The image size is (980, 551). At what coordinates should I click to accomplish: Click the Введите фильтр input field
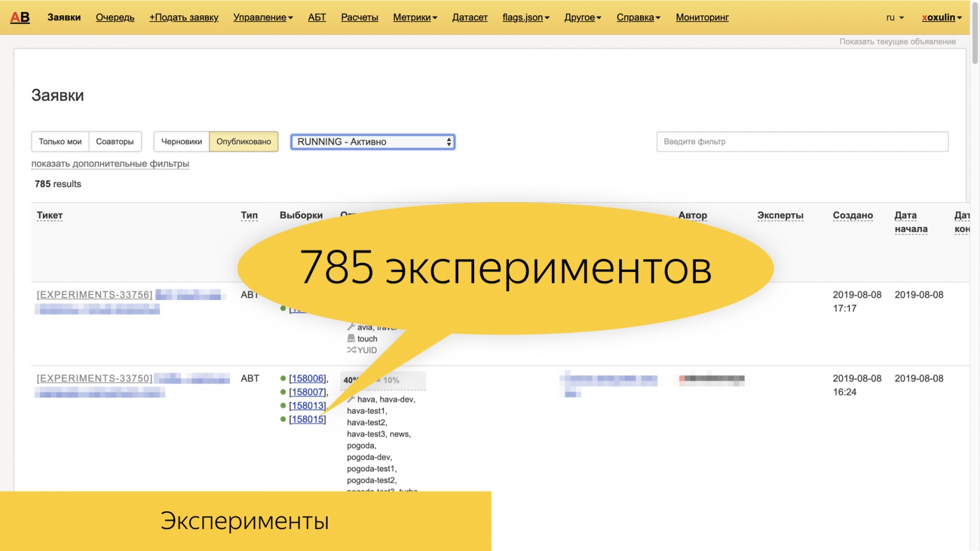click(x=802, y=141)
